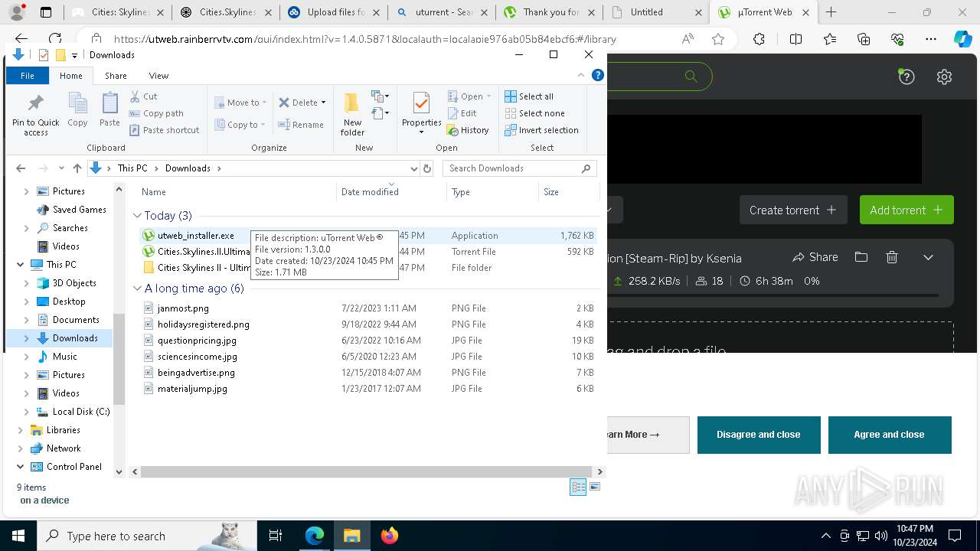This screenshot has width=980, height=551.
Task: Click the Paste ribbon icon
Action: pos(109,109)
